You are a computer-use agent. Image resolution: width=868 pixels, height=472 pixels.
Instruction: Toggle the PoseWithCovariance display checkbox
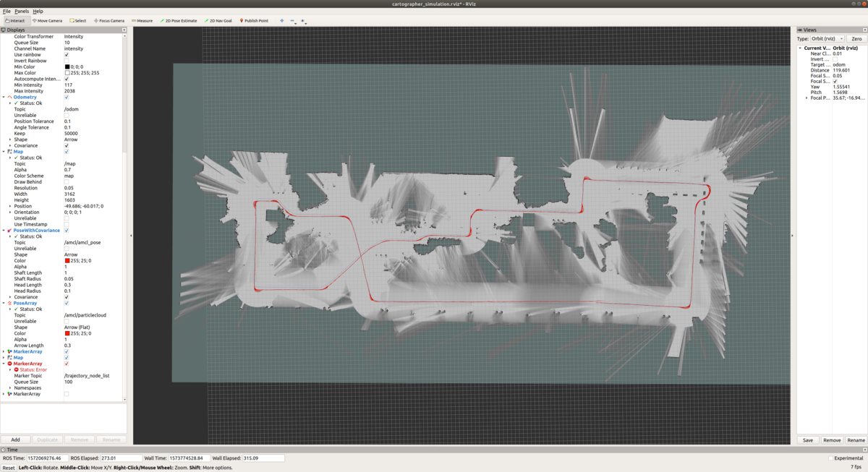(x=67, y=231)
